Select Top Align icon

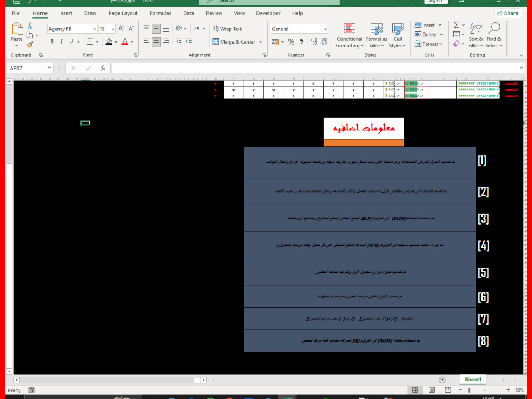click(146, 29)
